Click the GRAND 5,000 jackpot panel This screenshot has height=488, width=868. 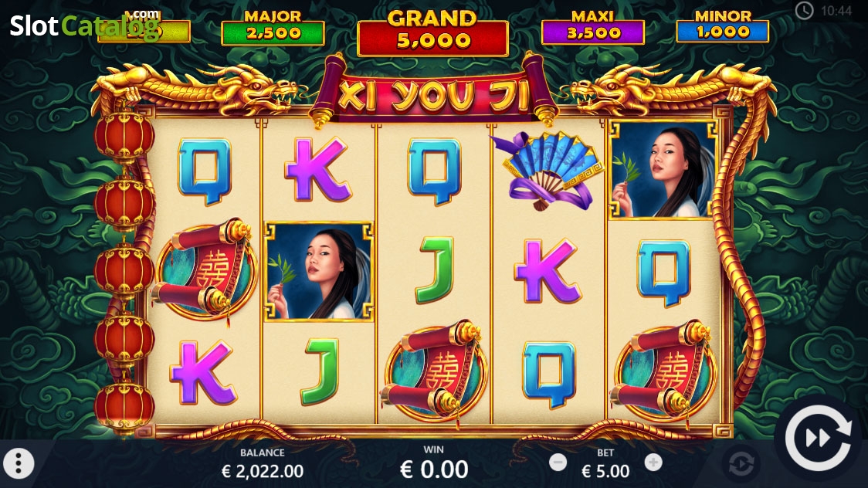432,32
